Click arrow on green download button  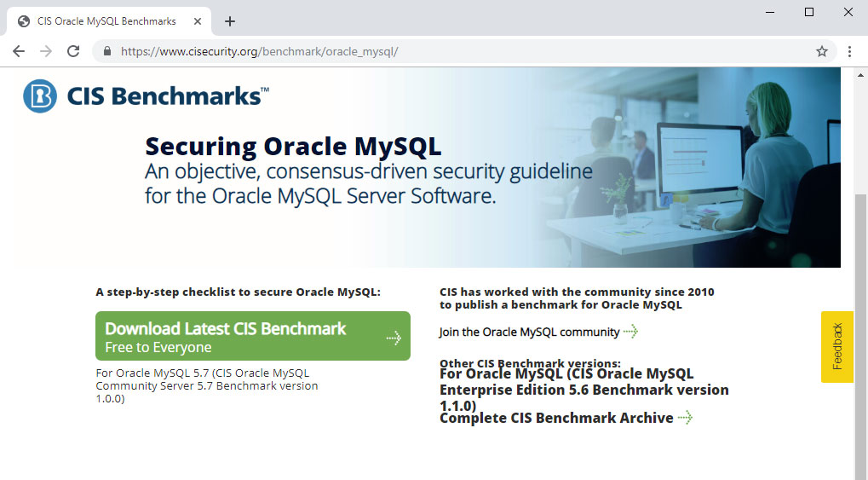[394, 338]
